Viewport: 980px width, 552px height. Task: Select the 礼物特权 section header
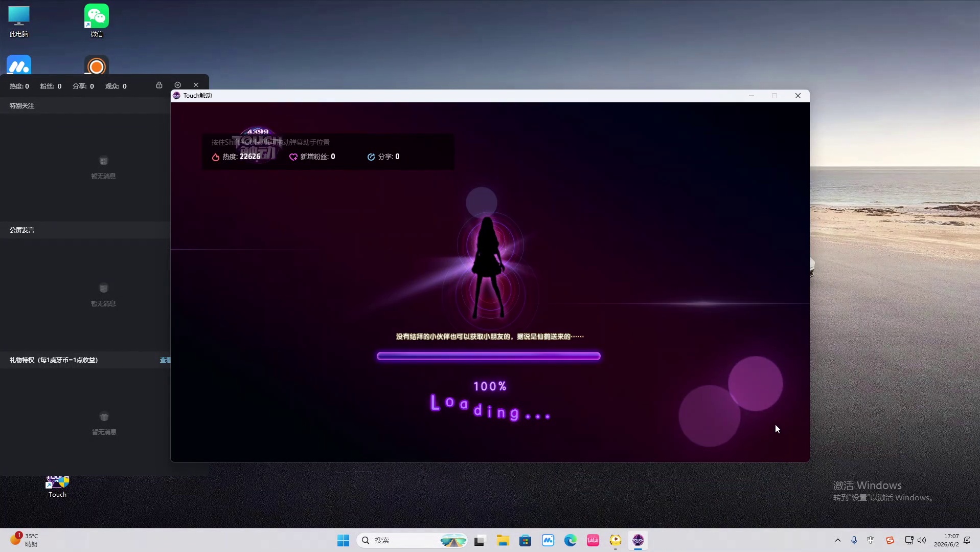coord(54,360)
